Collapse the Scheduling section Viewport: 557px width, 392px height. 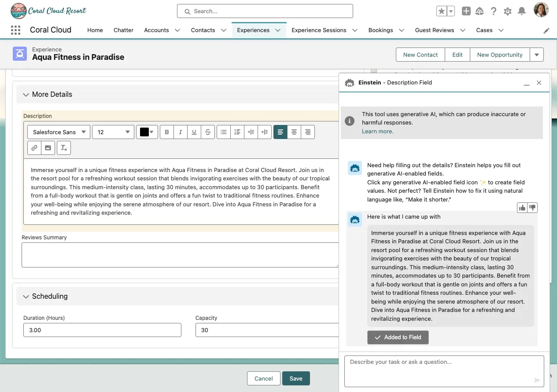[26, 297]
